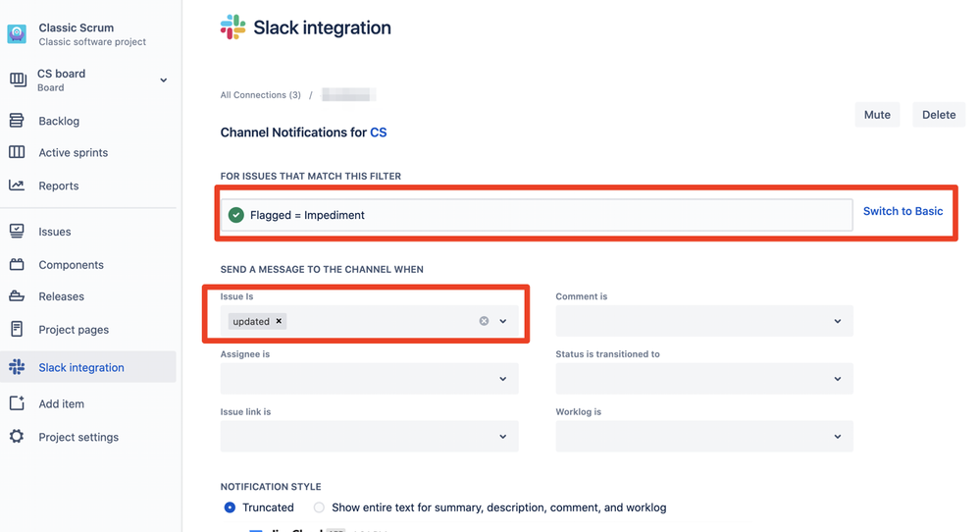Open the Status is transitioned to dropdown
The image size is (980, 532).
pyautogui.click(x=703, y=378)
